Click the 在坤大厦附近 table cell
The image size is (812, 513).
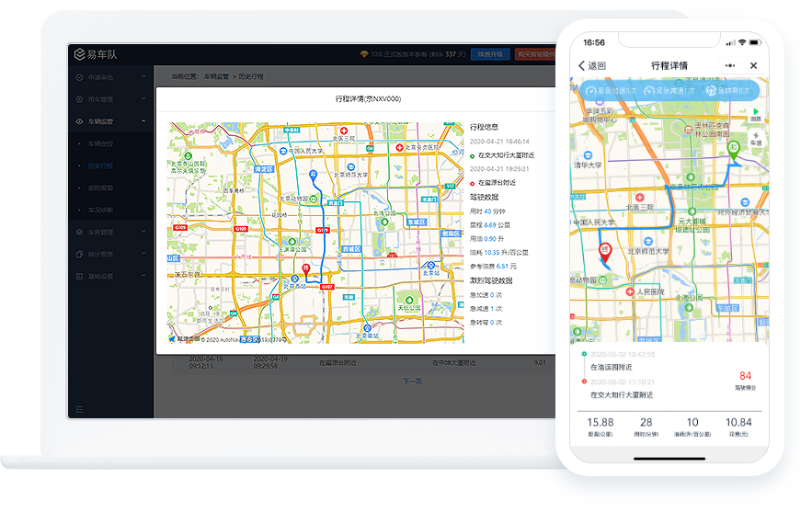click(x=453, y=363)
